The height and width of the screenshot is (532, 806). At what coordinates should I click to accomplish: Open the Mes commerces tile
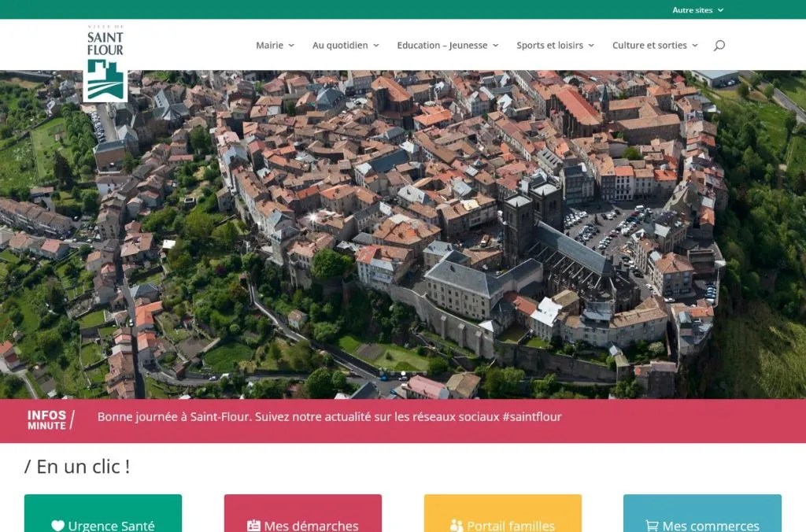click(702, 513)
